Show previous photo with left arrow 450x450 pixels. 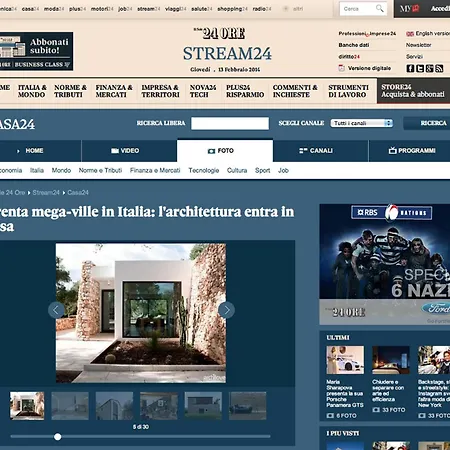pyautogui.click(x=56, y=310)
